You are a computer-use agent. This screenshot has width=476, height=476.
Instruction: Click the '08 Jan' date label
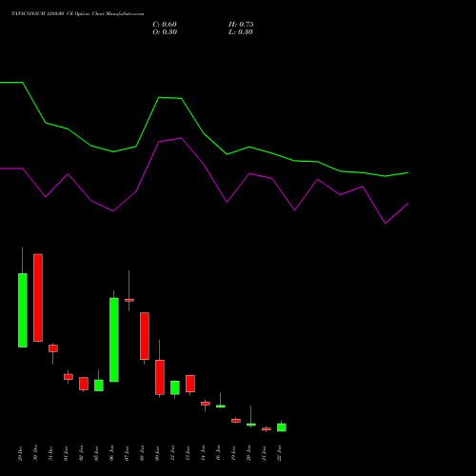142,453
